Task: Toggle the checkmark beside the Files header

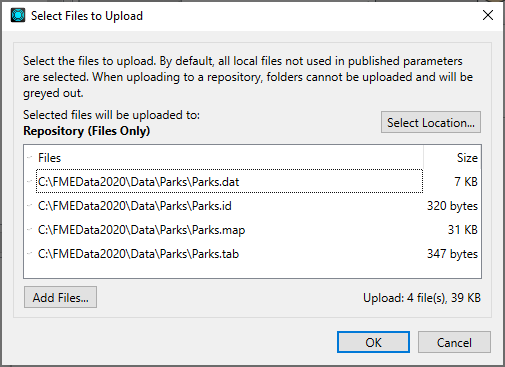Action: [x=30, y=157]
